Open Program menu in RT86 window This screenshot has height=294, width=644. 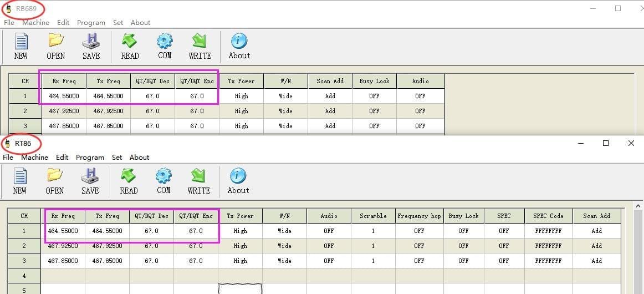tap(90, 158)
